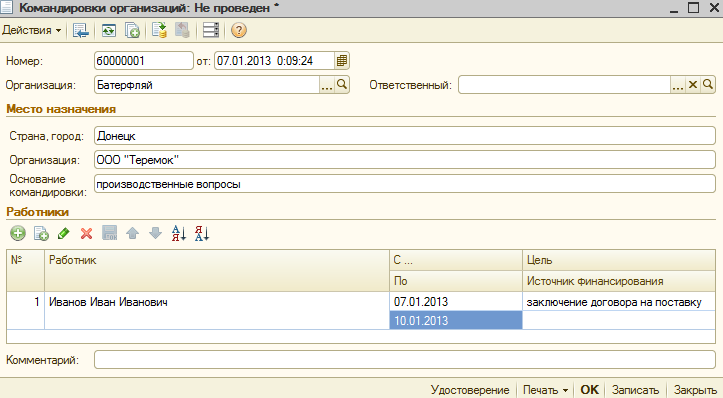Select the cell заключение договора на поставку
The width and height of the screenshot is (723, 398).
[x=619, y=302]
